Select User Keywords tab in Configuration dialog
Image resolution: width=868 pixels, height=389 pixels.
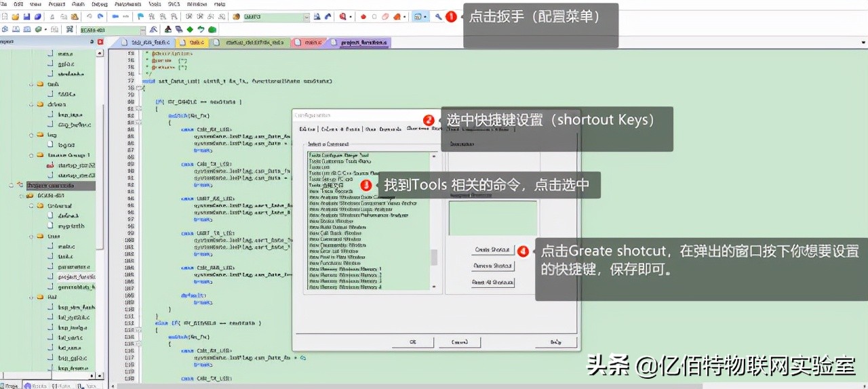pos(384,128)
